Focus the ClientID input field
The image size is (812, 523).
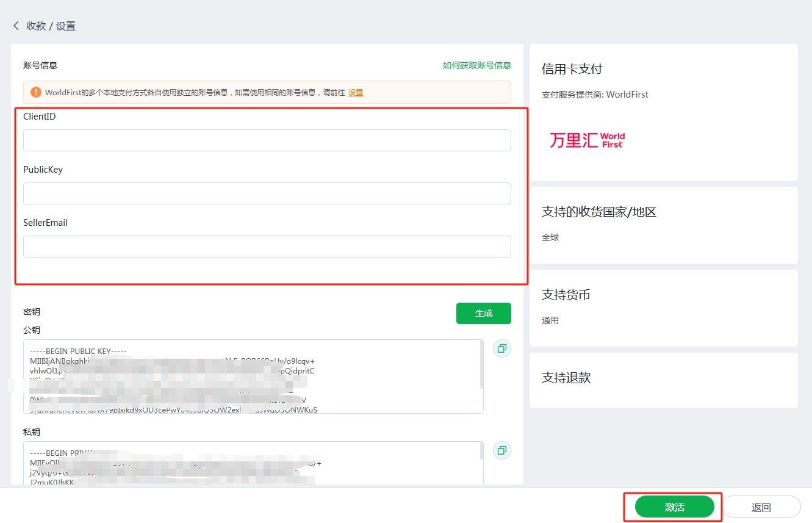pos(267,140)
